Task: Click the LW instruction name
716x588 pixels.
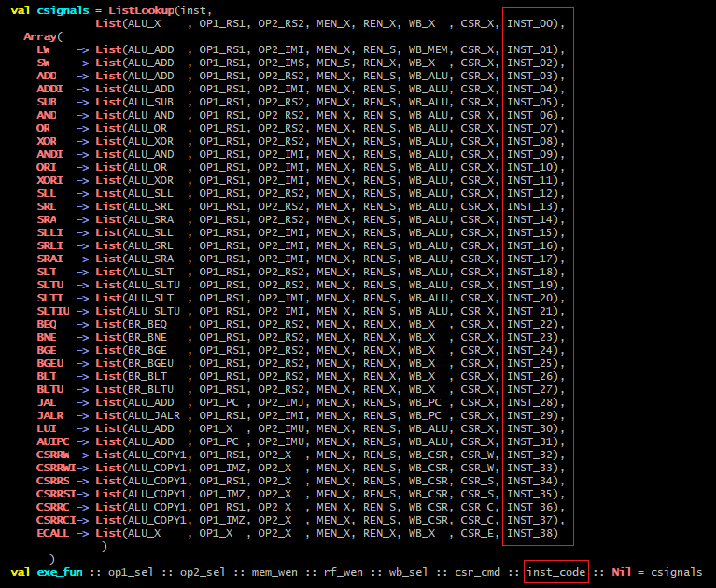Action: point(43,49)
